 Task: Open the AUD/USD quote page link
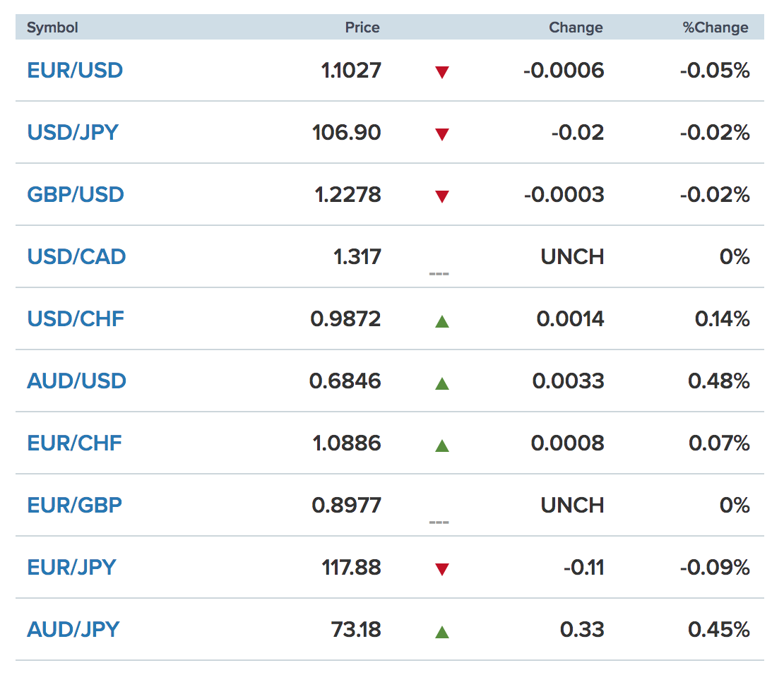pyautogui.click(x=76, y=381)
